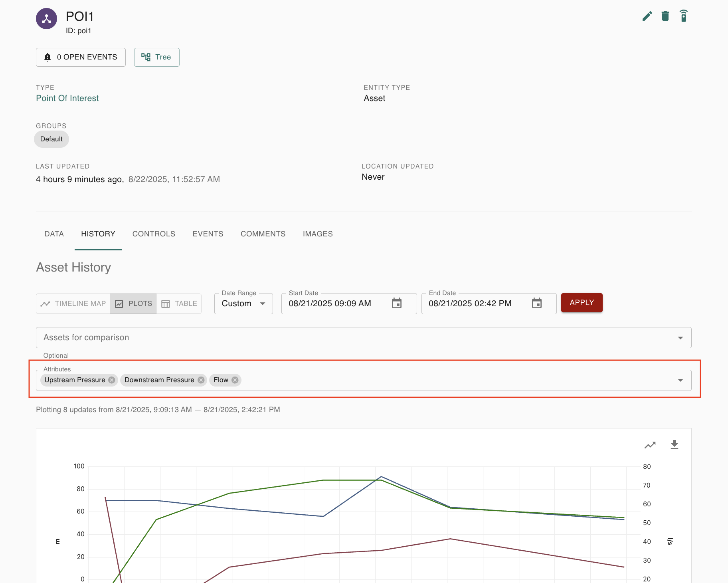
Task: Open the Point Of Interest type link
Action: click(67, 98)
